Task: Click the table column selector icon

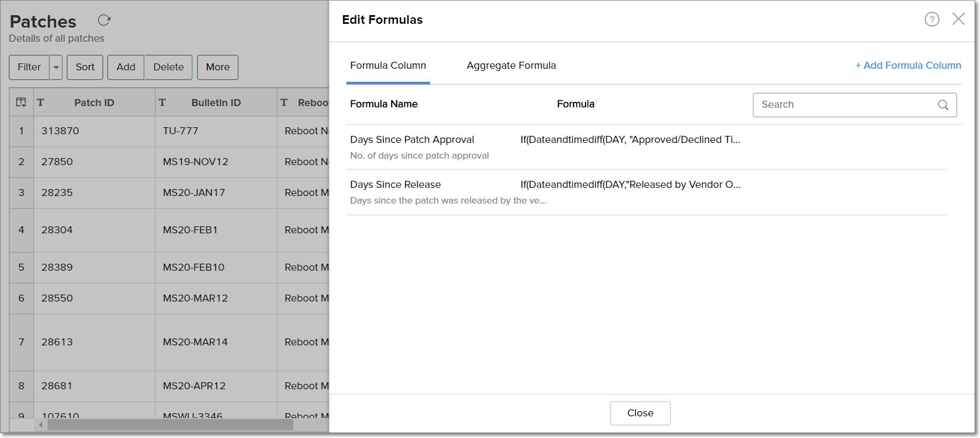Action: click(x=21, y=102)
